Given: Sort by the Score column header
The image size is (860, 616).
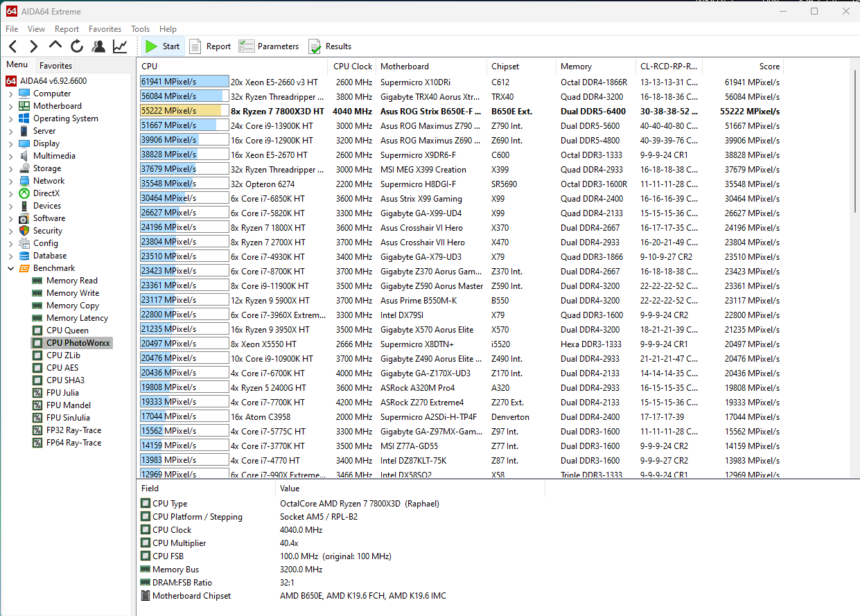Looking at the screenshot, I should pyautogui.click(x=743, y=67).
